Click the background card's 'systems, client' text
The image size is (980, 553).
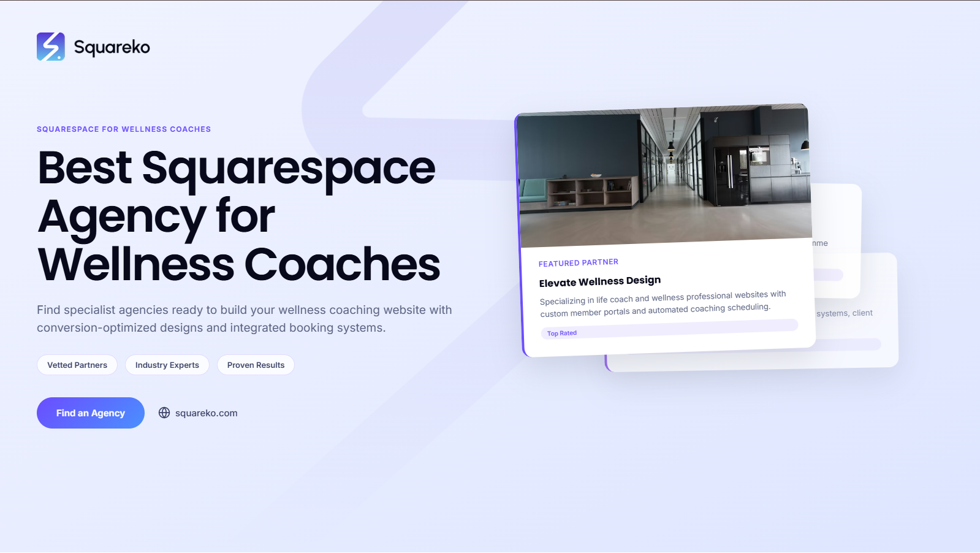click(845, 313)
